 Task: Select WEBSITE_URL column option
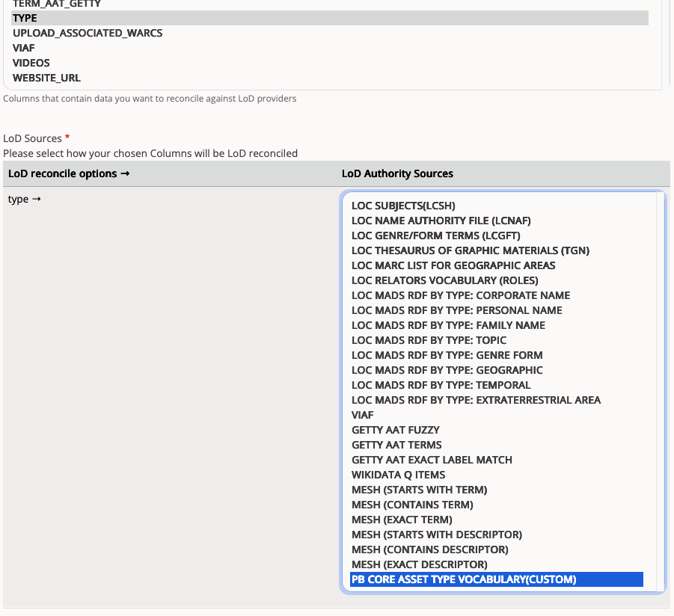[x=46, y=78]
